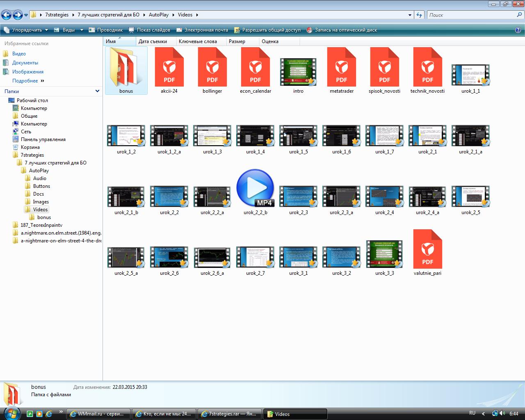
Task: Select the urok_2_2_b MP4 file
Action: pyautogui.click(x=255, y=188)
